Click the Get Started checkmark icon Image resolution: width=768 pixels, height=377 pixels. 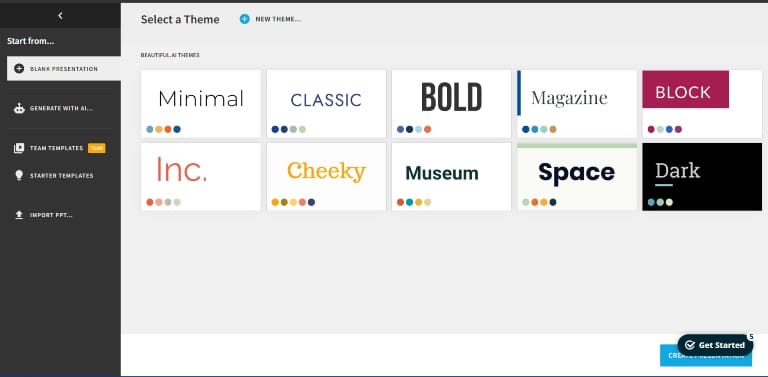point(690,345)
